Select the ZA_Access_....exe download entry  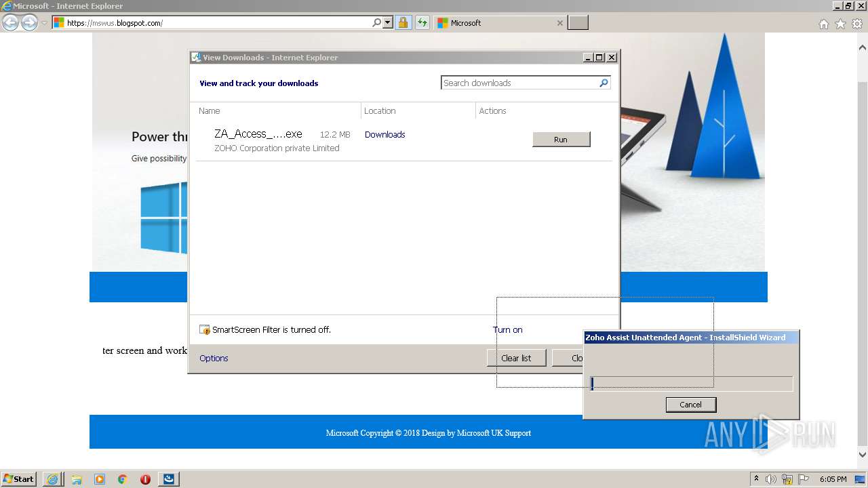404,140
